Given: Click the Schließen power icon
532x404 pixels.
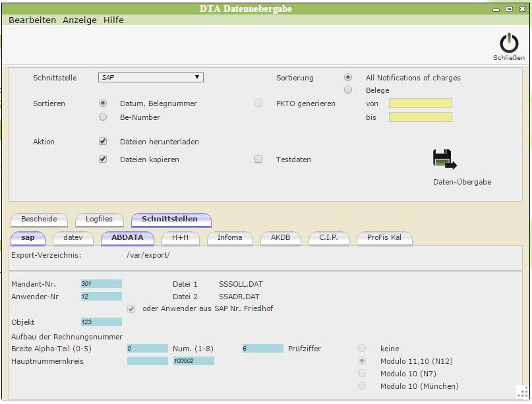Looking at the screenshot, I should point(509,43).
